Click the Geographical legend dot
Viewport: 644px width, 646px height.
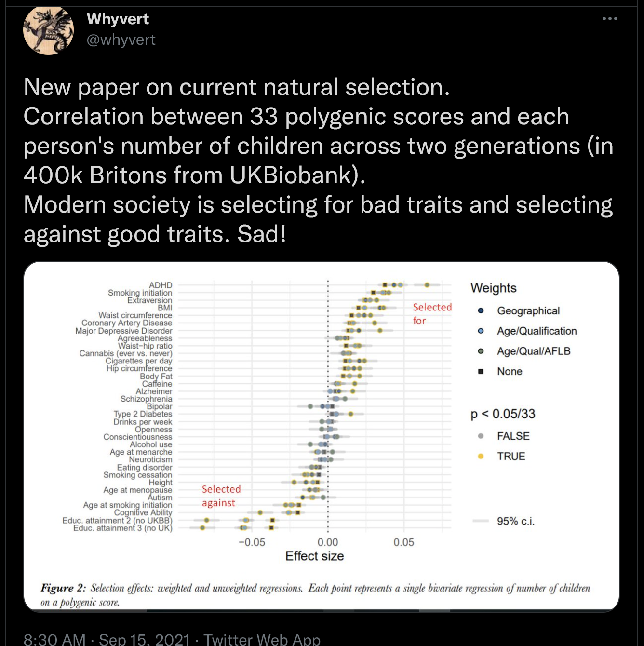click(481, 311)
